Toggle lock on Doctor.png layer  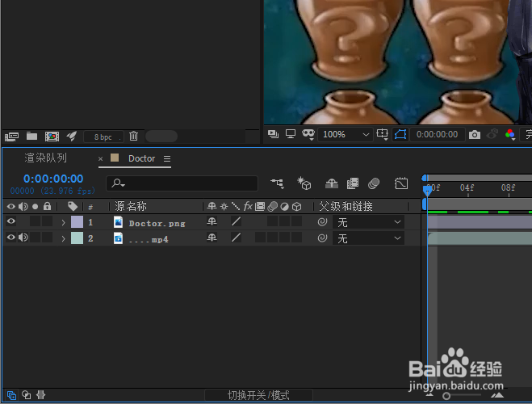point(47,221)
